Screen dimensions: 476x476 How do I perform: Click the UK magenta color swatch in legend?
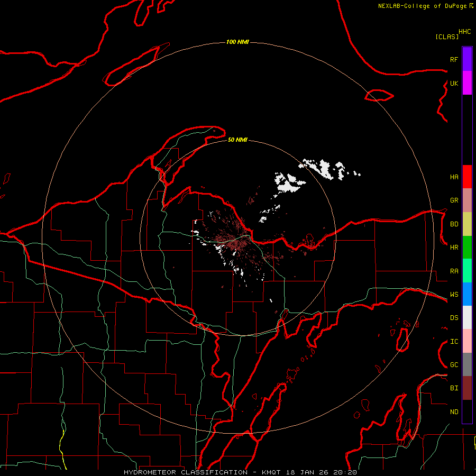467,83
